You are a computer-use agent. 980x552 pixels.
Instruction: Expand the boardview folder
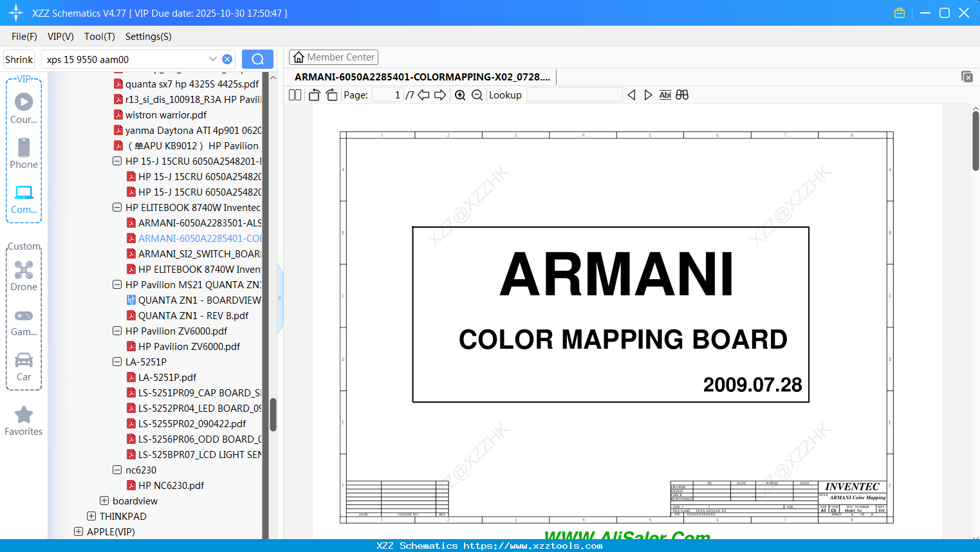[104, 501]
